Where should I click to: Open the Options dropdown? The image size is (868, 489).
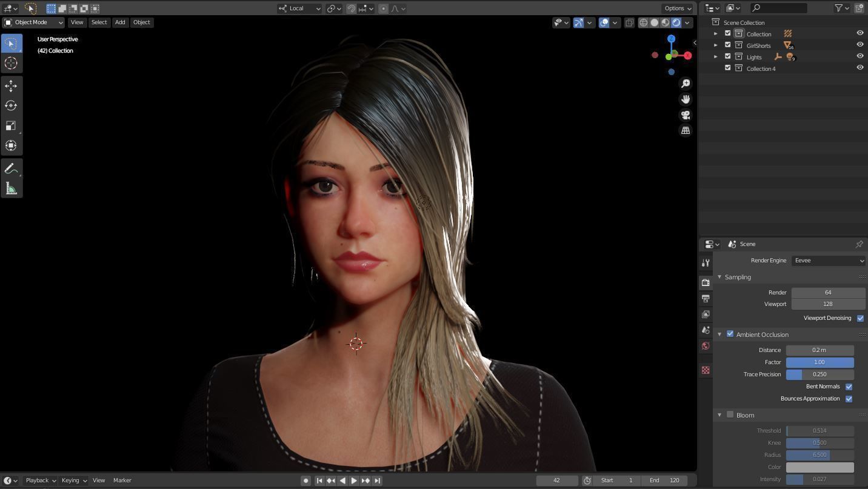point(678,8)
